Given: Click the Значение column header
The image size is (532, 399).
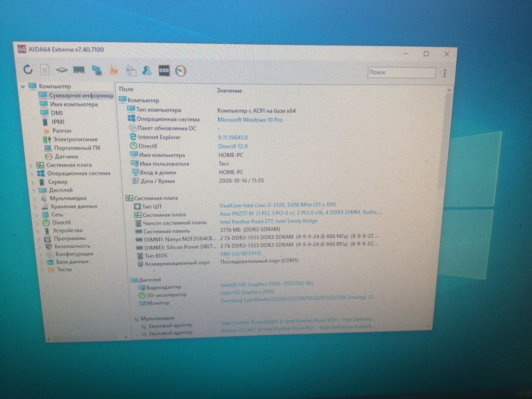Looking at the screenshot, I should (229, 91).
